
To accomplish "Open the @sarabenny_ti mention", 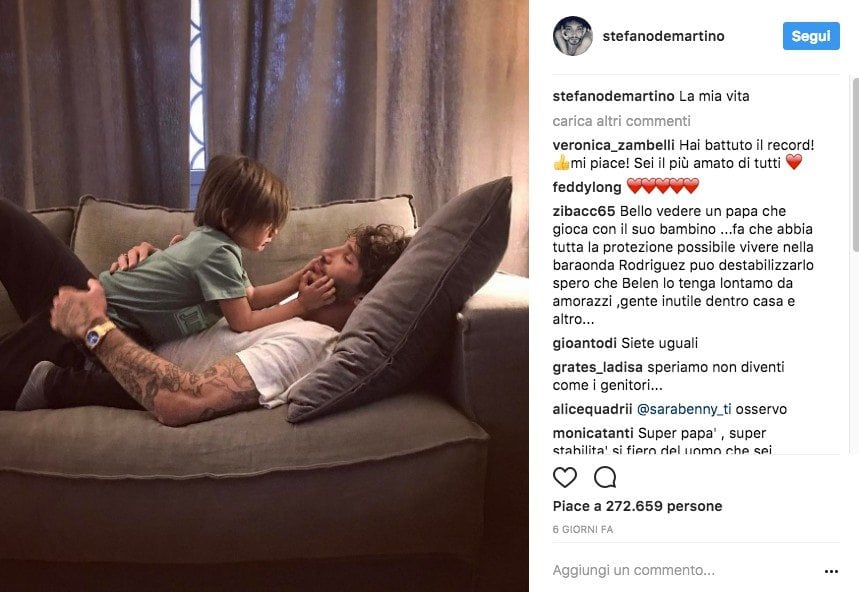I will 684,409.
